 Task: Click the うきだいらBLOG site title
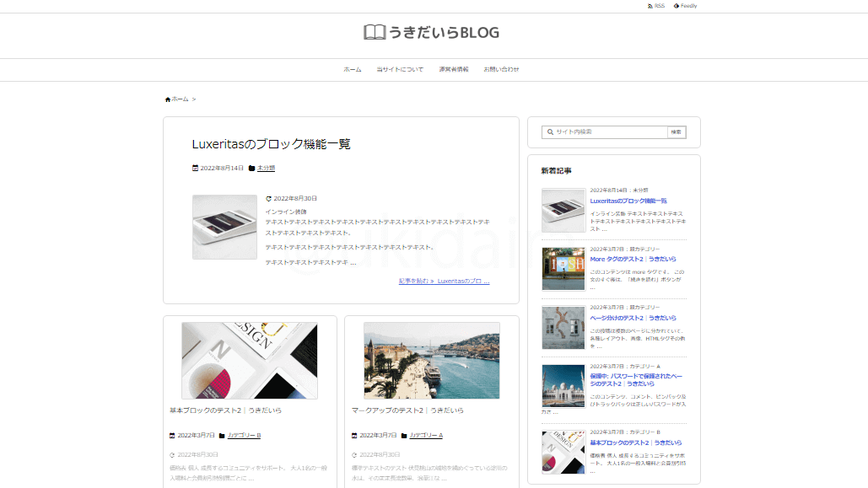point(444,33)
